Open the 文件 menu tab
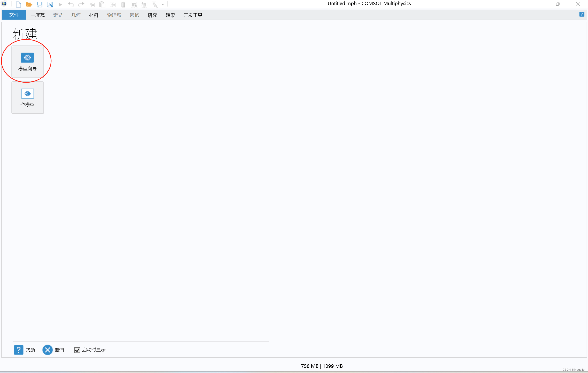 14,15
